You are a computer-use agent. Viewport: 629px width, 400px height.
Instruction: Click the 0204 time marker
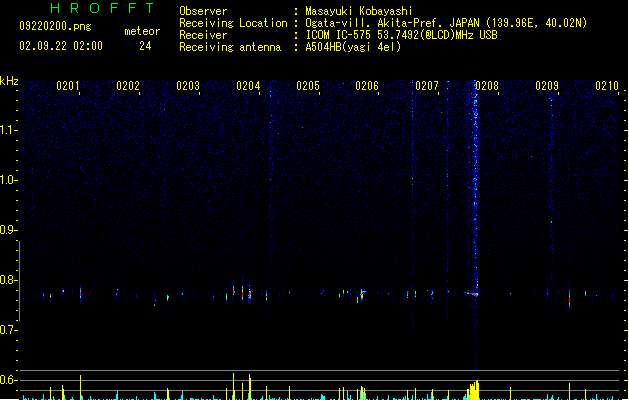248,86
